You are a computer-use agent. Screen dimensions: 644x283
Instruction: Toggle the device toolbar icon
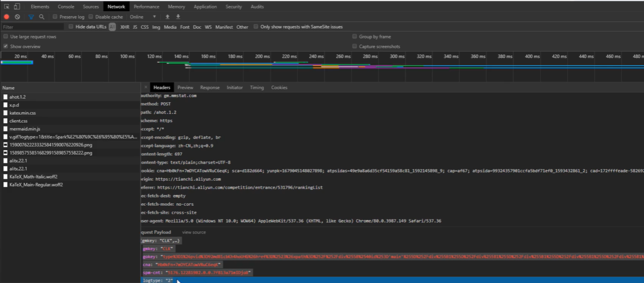[17, 6]
